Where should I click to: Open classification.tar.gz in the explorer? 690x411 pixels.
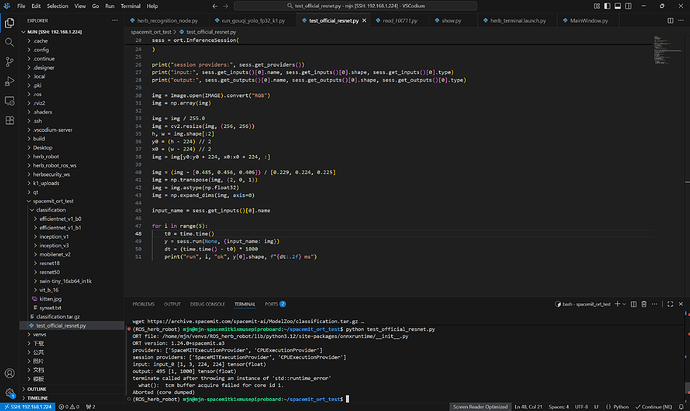(x=58, y=317)
